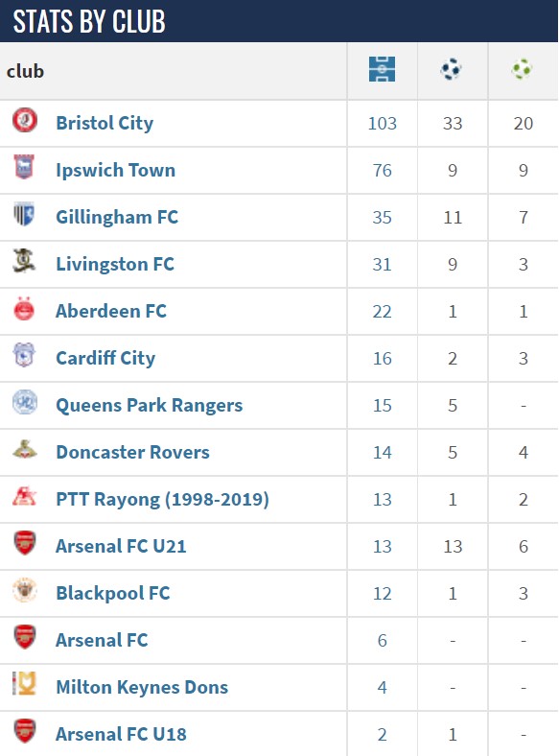Click the Doncaster Rovers club crest
Viewport: 559px width, 756px height.
point(25,449)
